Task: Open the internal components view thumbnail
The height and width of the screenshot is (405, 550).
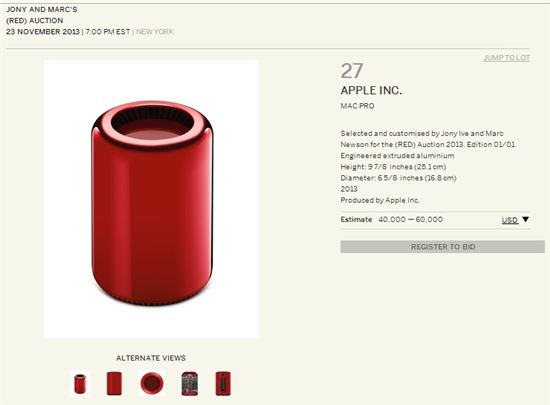Action: click(189, 384)
